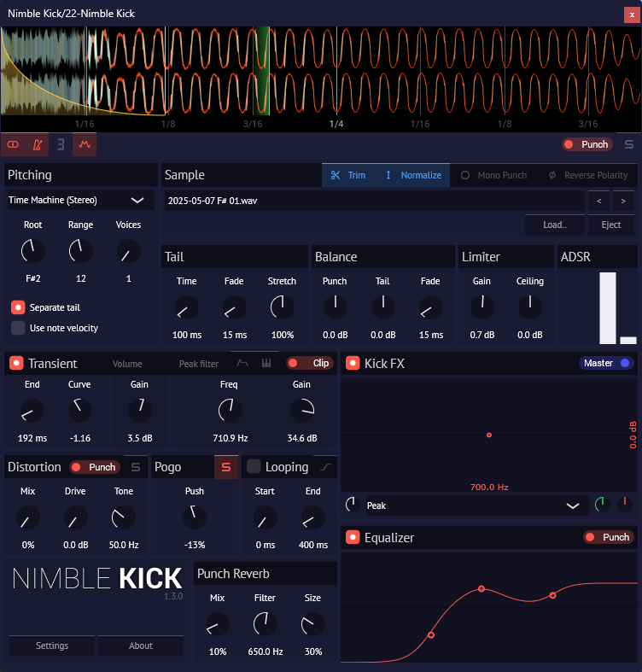Select the Trim tab
The height and width of the screenshot is (672, 642).
(348, 175)
